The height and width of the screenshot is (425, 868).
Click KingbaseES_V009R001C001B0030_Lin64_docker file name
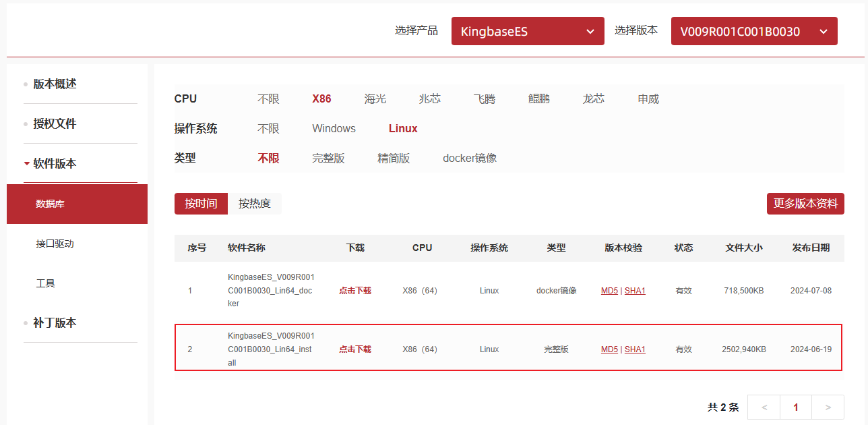click(x=271, y=290)
